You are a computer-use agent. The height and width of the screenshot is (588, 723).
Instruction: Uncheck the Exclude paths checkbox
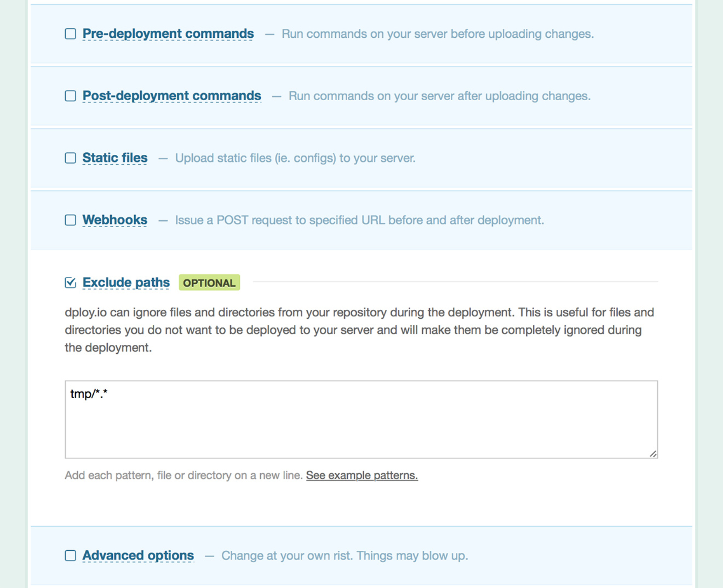(x=70, y=283)
